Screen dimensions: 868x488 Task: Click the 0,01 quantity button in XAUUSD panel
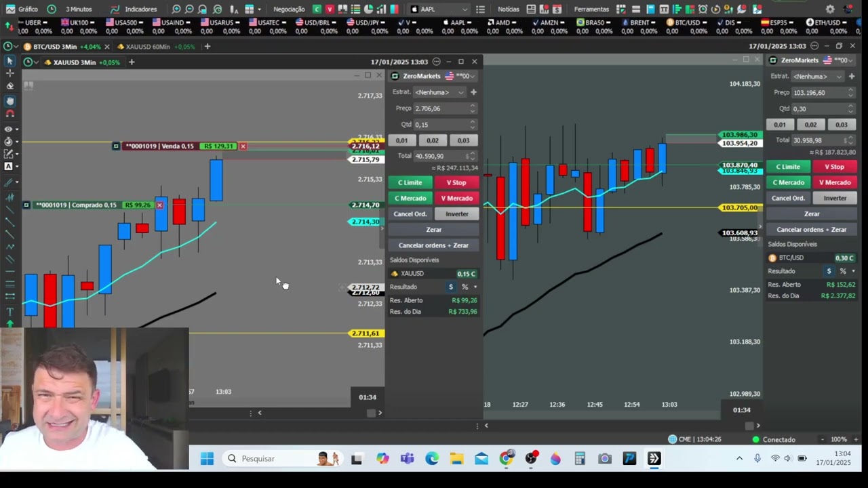click(x=402, y=140)
